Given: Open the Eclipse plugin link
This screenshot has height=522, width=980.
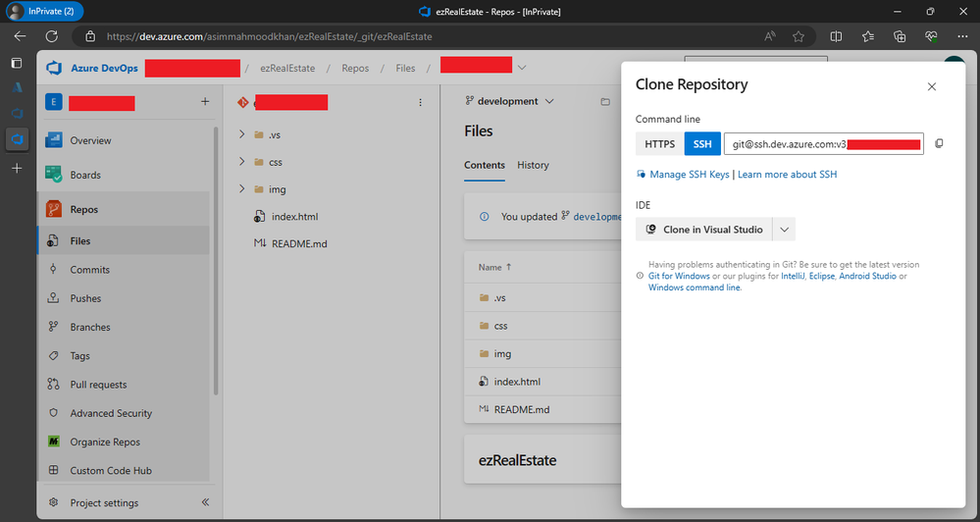Looking at the screenshot, I should [x=821, y=276].
